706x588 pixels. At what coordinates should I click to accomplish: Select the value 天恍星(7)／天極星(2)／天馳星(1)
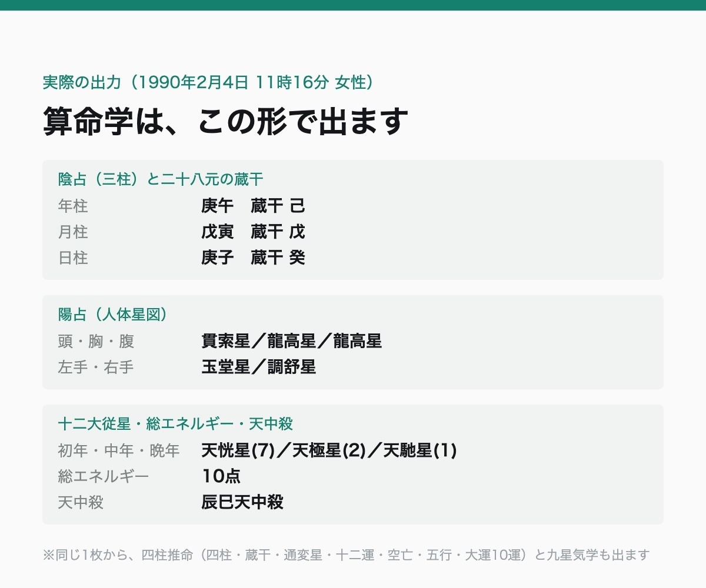pyautogui.click(x=329, y=450)
